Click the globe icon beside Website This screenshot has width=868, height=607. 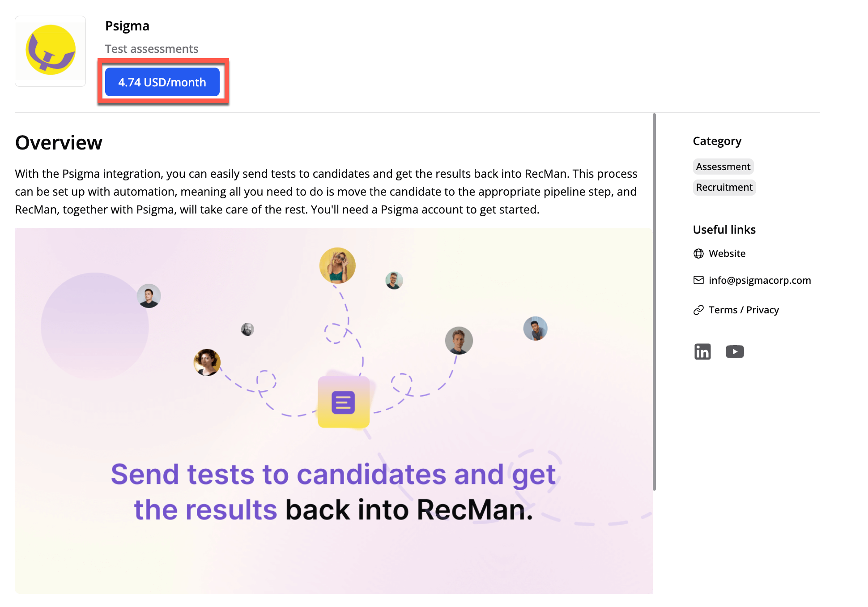point(698,253)
